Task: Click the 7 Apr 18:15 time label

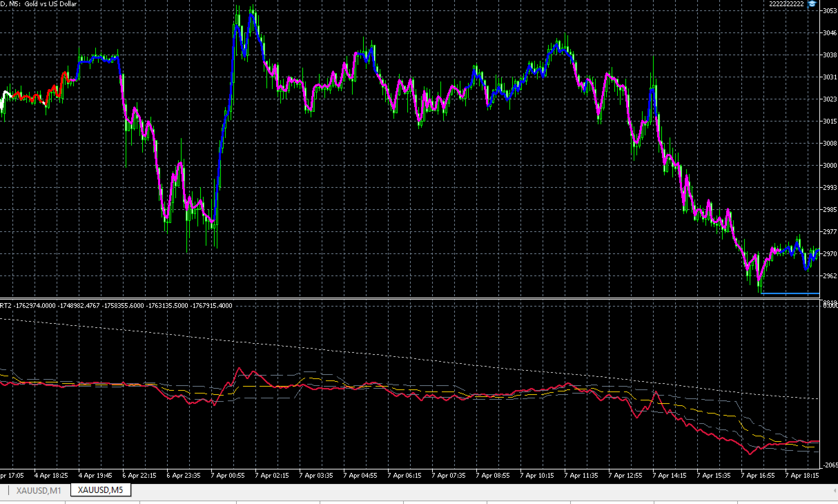Action: coord(801,476)
